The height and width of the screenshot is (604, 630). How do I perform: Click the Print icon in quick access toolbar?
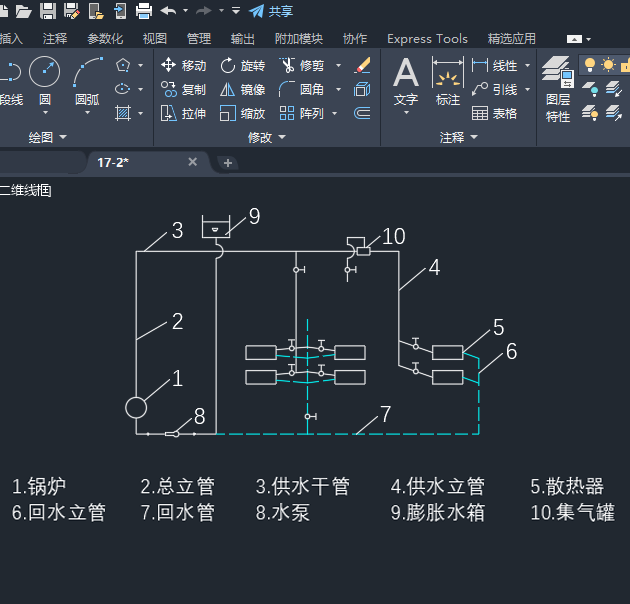pyautogui.click(x=144, y=11)
